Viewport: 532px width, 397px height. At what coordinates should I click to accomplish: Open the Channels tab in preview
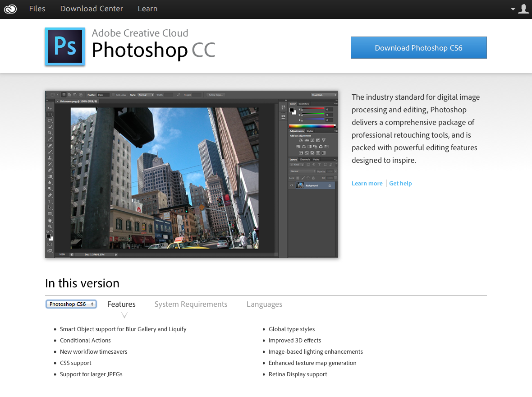[305, 160]
